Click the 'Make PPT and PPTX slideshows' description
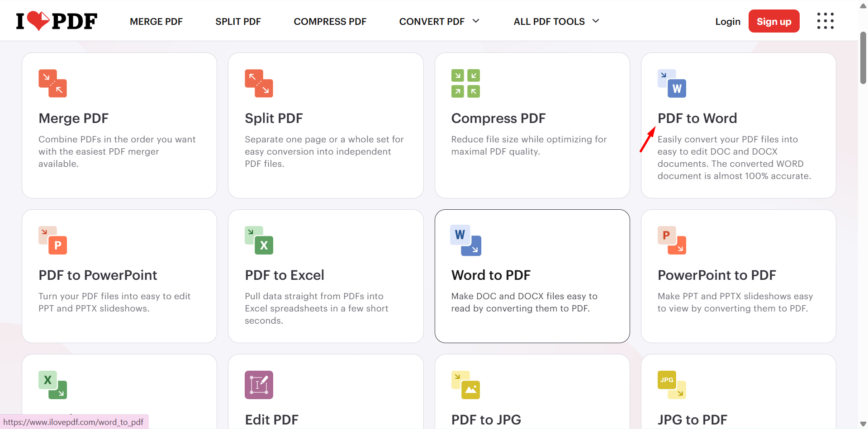The width and height of the screenshot is (868, 429). (x=735, y=302)
